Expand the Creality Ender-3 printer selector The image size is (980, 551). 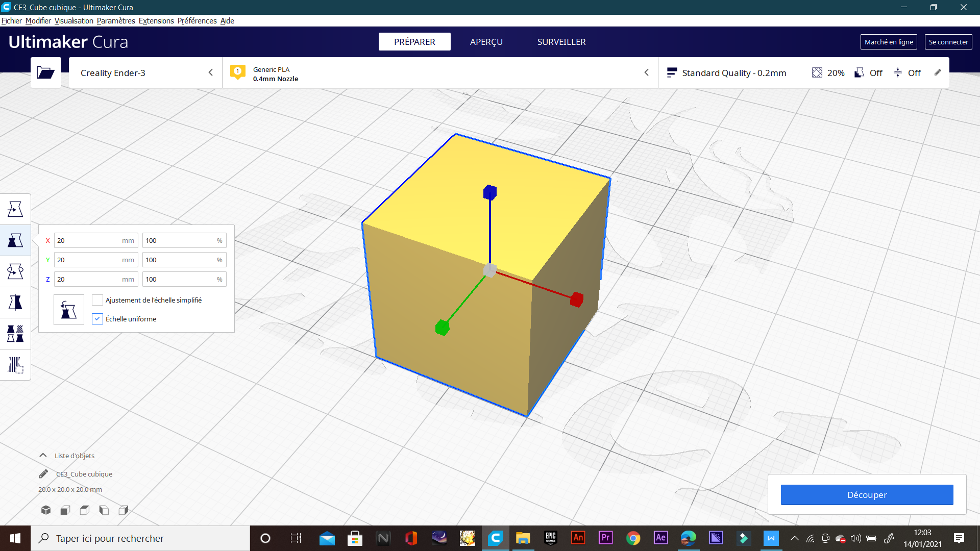coord(145,73)
